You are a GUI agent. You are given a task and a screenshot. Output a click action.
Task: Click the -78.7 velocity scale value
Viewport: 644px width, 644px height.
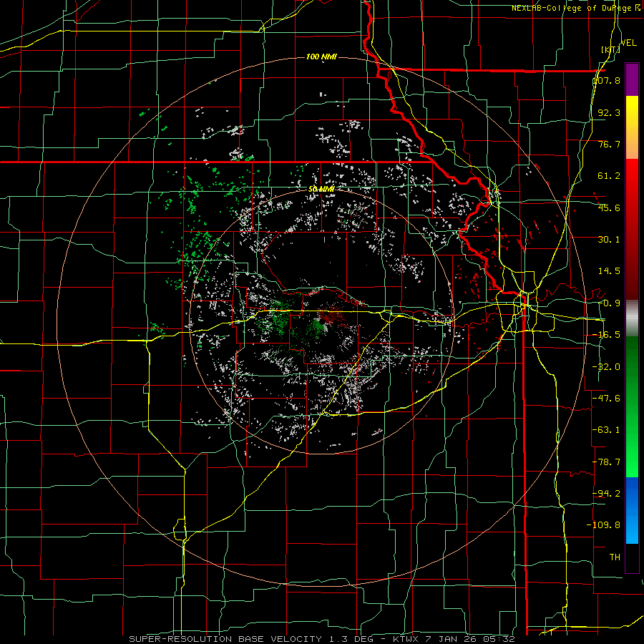click(x=607, y=462)
